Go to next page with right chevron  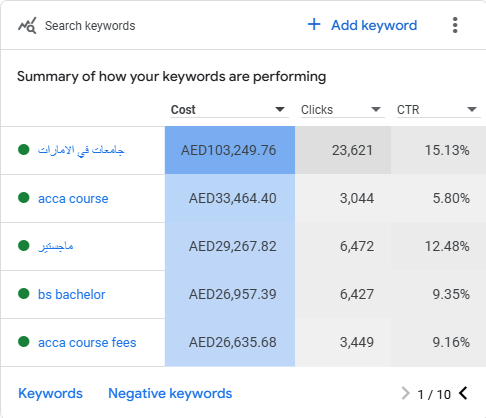tap(405, 393)
